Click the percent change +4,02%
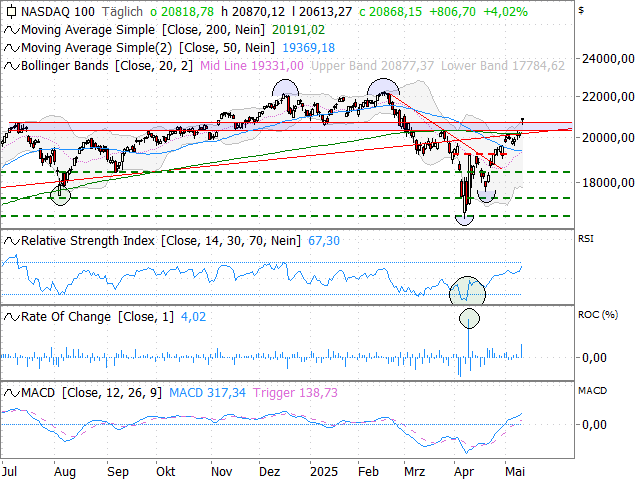 pos(505,12)
